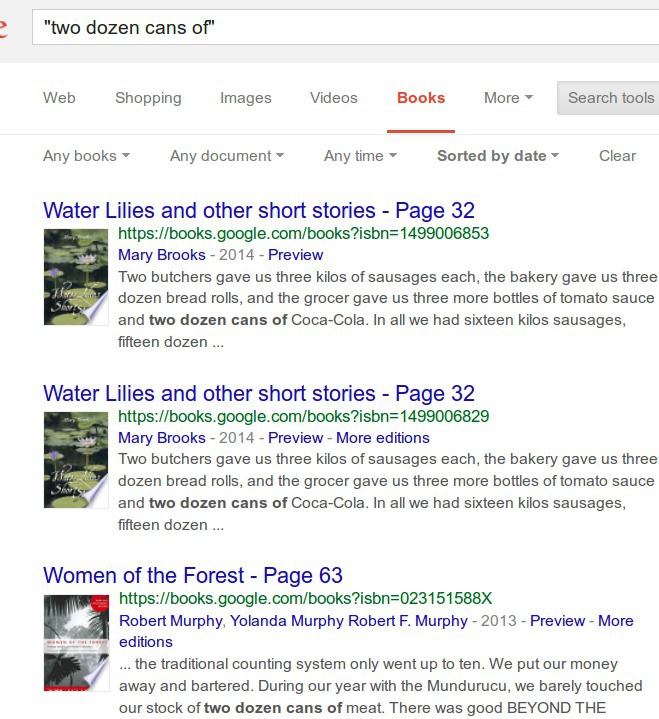Click the search box containing "two dozen cans of"
Viewport: 659px width, 719px height.
tap(345, 28)
